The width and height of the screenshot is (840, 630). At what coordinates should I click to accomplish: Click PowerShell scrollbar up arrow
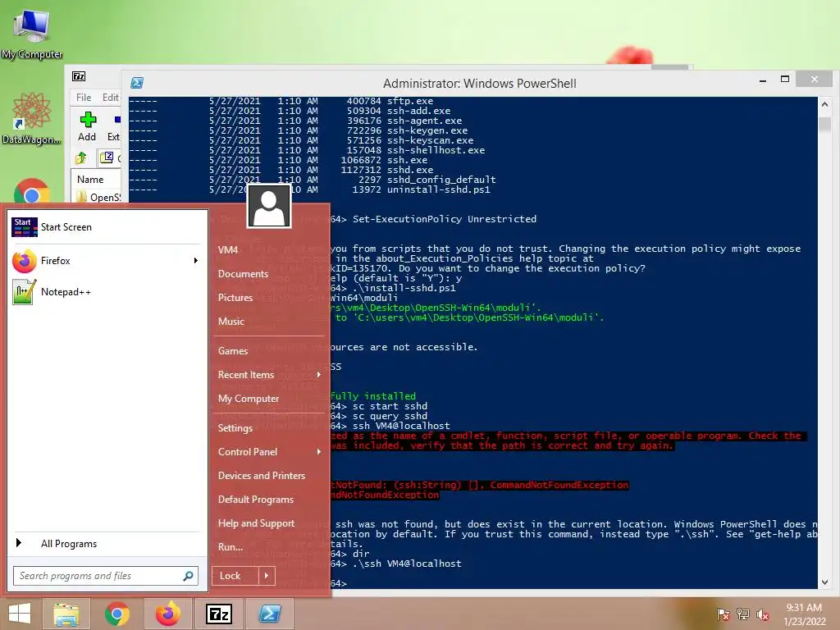825,104
